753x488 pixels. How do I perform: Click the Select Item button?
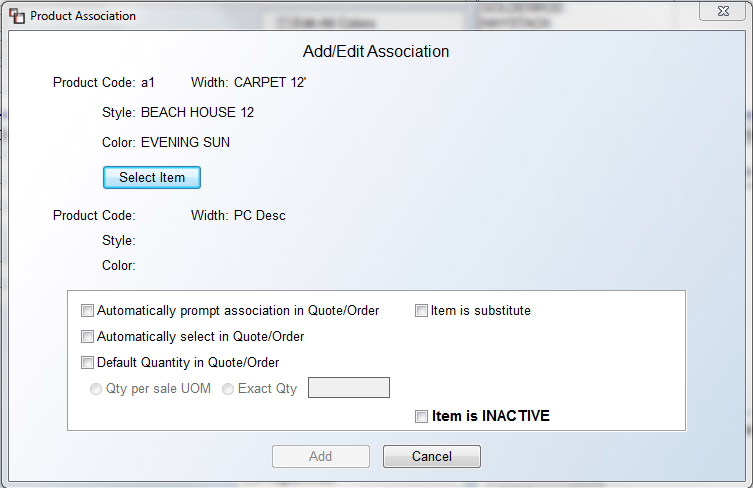tap(152, 178)
